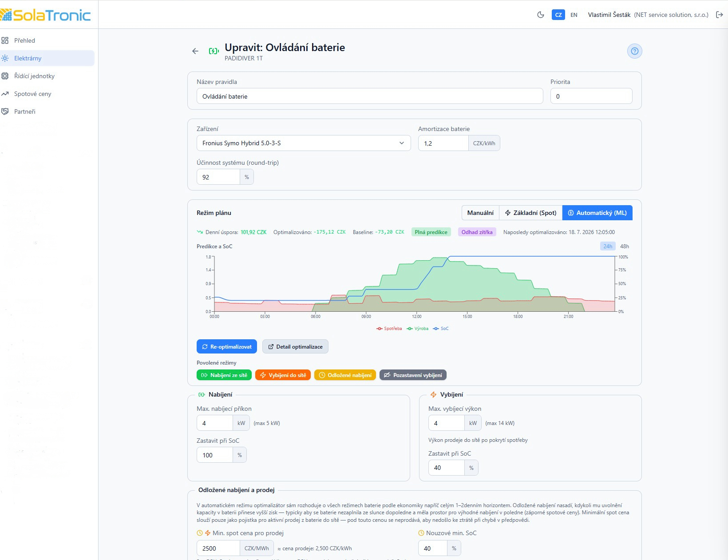Toggle Nabíjení ze sítě mode

point(224,375)
